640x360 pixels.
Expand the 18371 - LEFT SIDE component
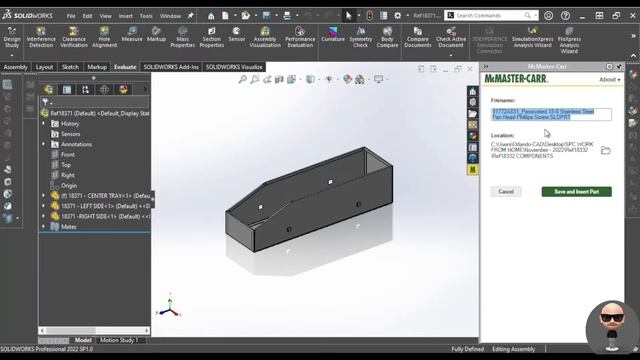pos(44,206)
